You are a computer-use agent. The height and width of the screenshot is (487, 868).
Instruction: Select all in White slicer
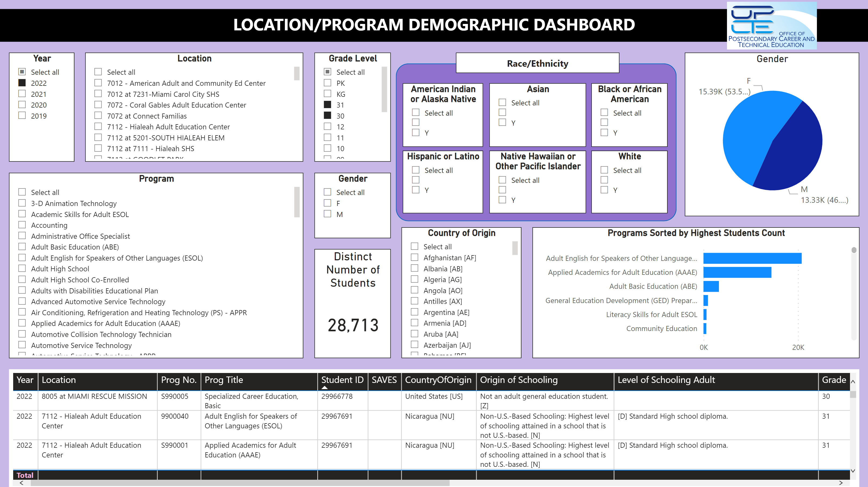604,170
